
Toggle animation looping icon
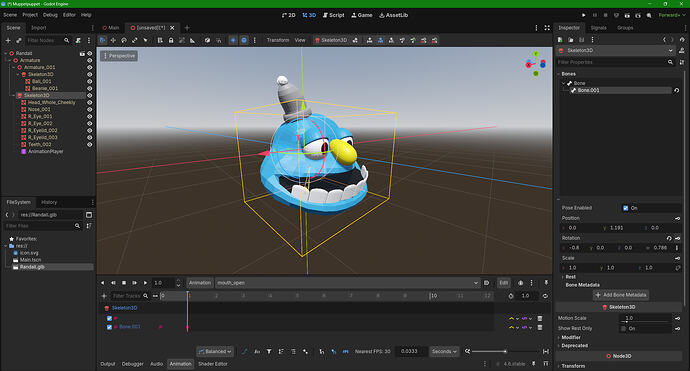pyautogui.click(x=545, y=296)
